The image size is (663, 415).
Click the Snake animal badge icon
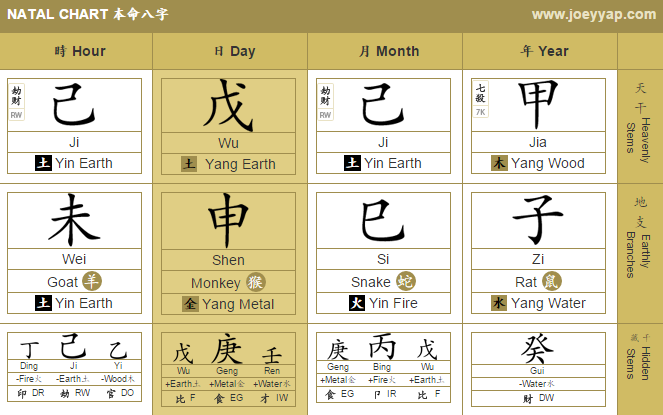pyautogui.click(x=406, y=281)
